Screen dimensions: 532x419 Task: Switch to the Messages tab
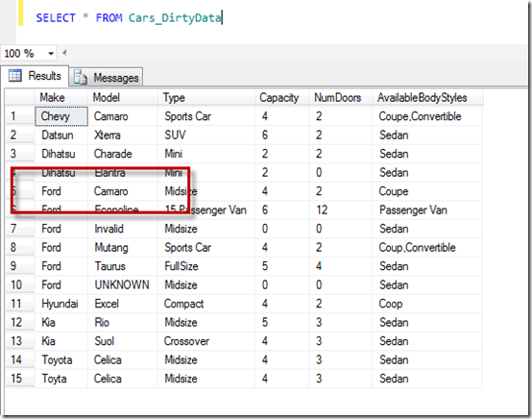(106, 78)
